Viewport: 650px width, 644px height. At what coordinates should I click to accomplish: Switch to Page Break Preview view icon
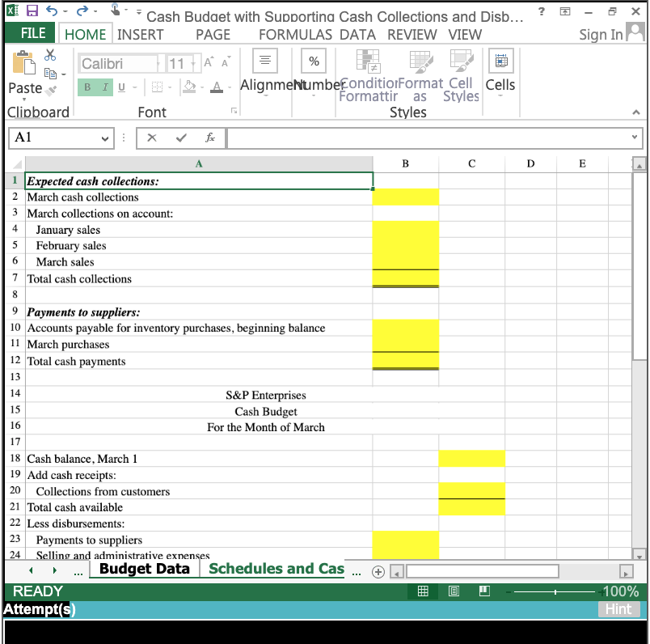coord(483,591)
